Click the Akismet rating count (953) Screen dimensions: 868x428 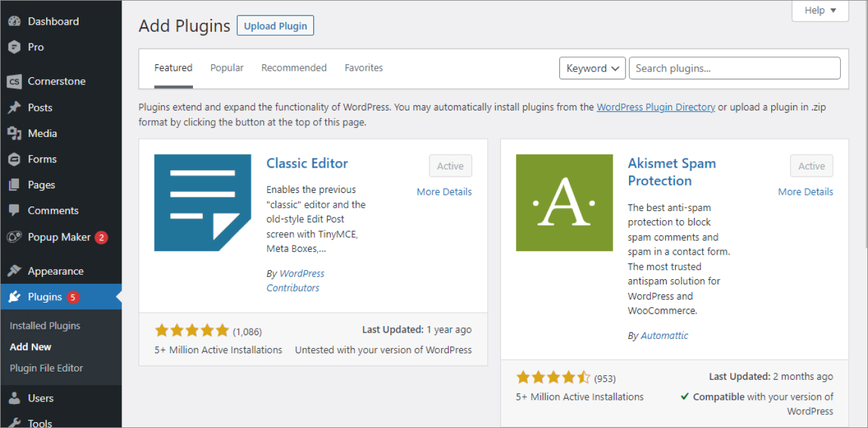pyautogui.click(x=605, y=378)
